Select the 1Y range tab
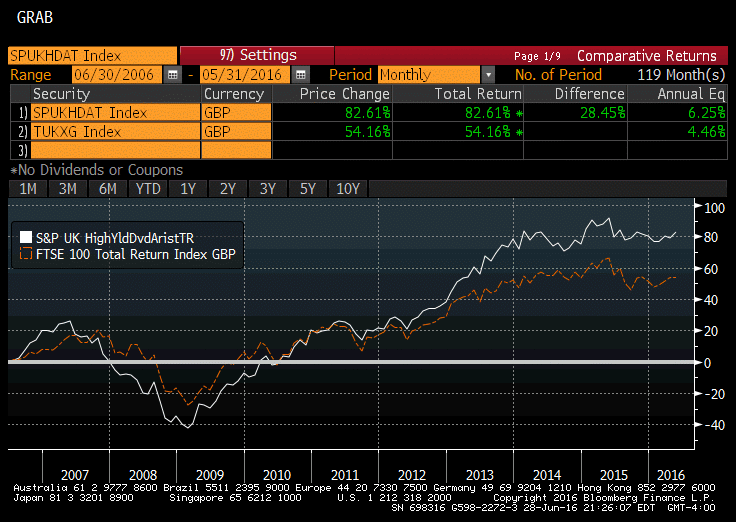This screenshot has width=736, height=522. pyautogui.click(x=188, y=189)
